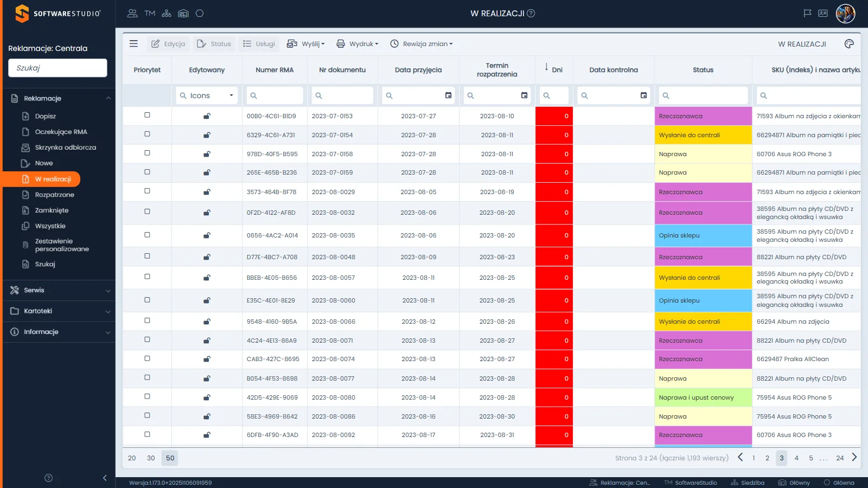Click the flag icon in the top bar
The image size is (868, 488).
pyautogui.click(x=807, y=14)
